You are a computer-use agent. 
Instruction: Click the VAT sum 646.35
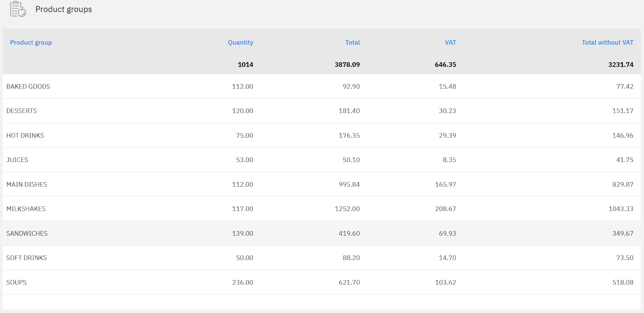click(445, 64)
